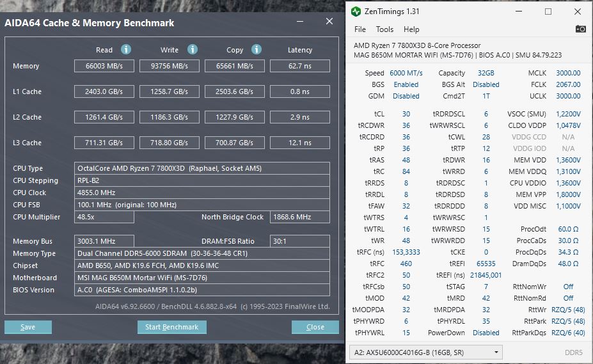Close the AIDA64 benchmark window with X
The height and width of the screenshot is (364, 593).
pyautogui.click(x=329, y=22)
